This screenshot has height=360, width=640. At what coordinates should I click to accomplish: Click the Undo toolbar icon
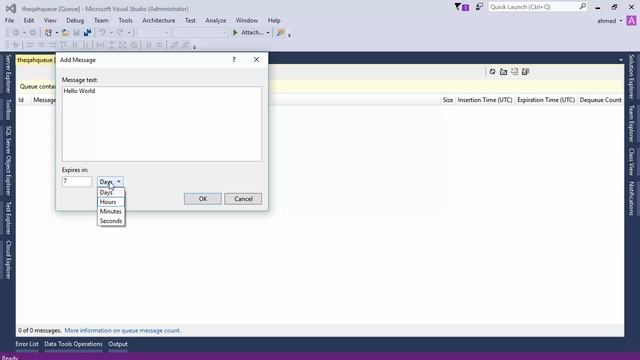[x=102, y=33]
